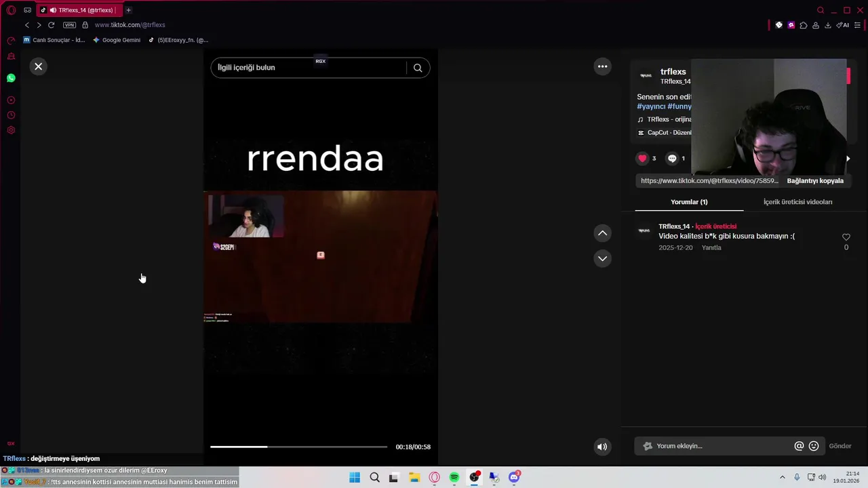Expand the system tray hidden icons

click(783, 477)
